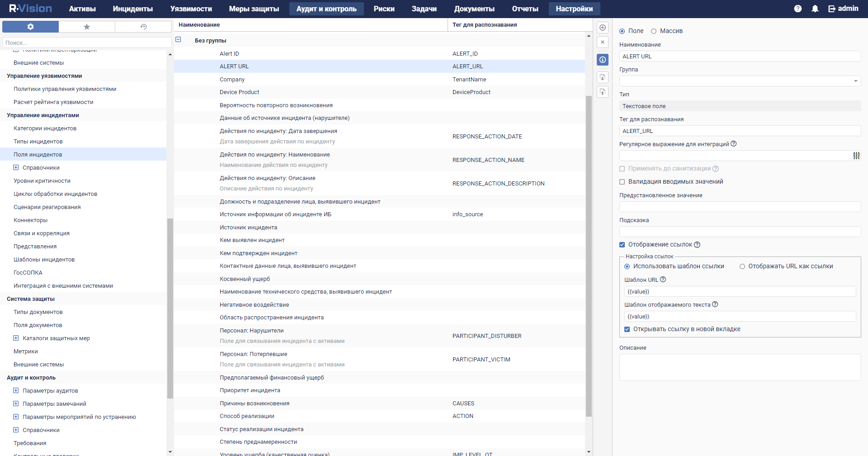Click the import file down-arrow icon
This screenshot has width=868, height=456.
(x=602, y=77)
